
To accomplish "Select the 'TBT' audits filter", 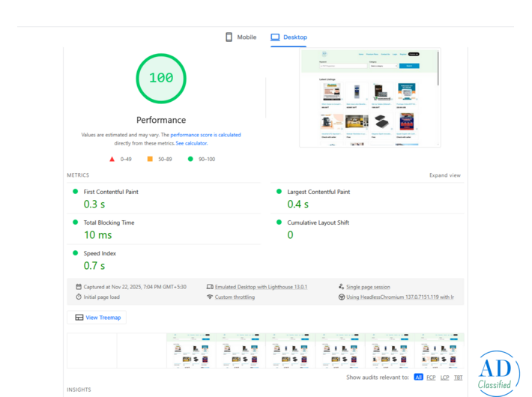I will (x=458, y=378).
